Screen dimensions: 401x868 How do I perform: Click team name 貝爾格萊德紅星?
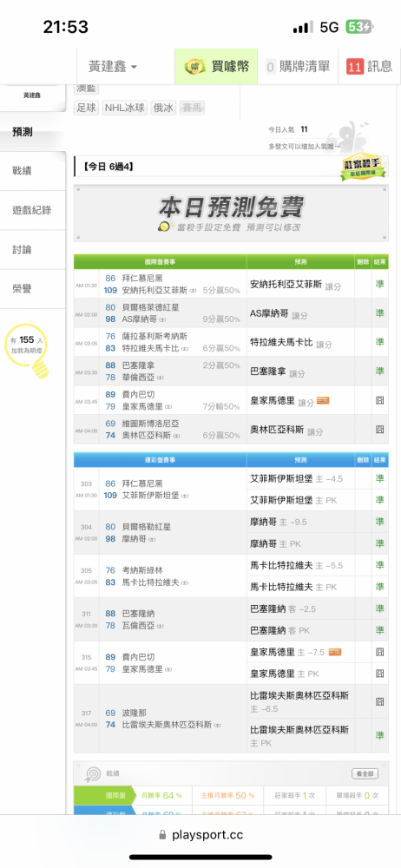(151, 307)
